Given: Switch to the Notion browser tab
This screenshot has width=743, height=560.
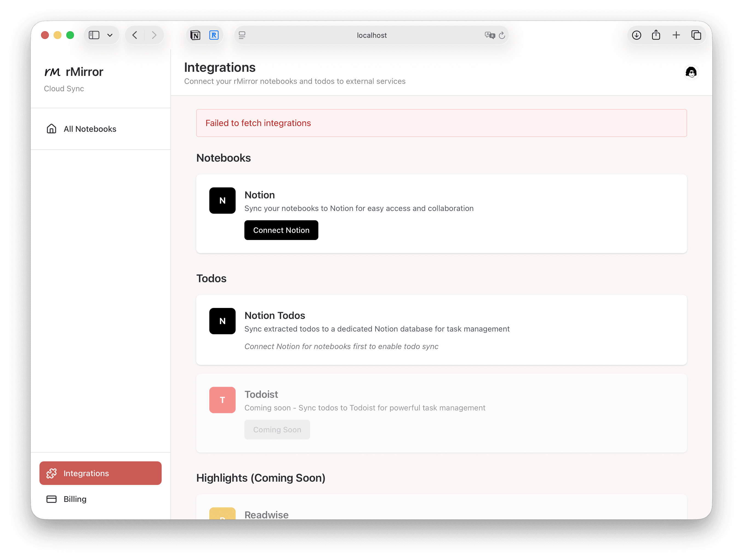Looking at the screenshot, I should pyautogui.click(x=195, y=35).
